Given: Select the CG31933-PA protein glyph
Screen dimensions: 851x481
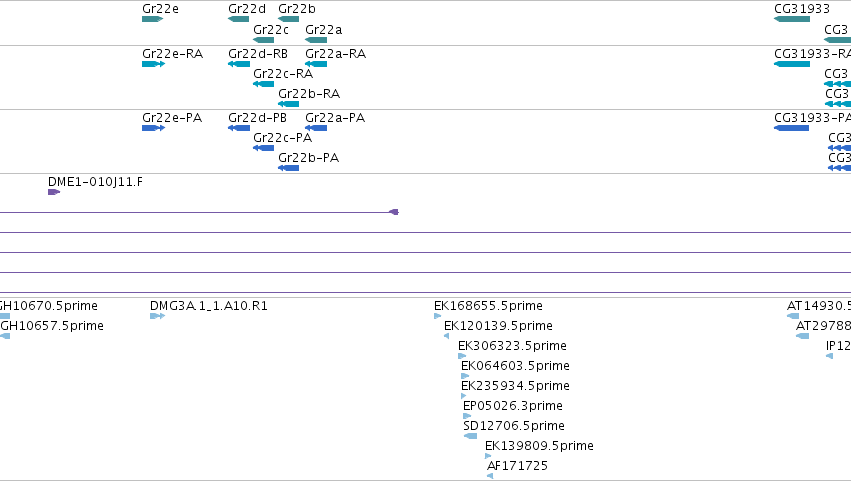Looking at the screenshot, I should (x=791, y=128).
